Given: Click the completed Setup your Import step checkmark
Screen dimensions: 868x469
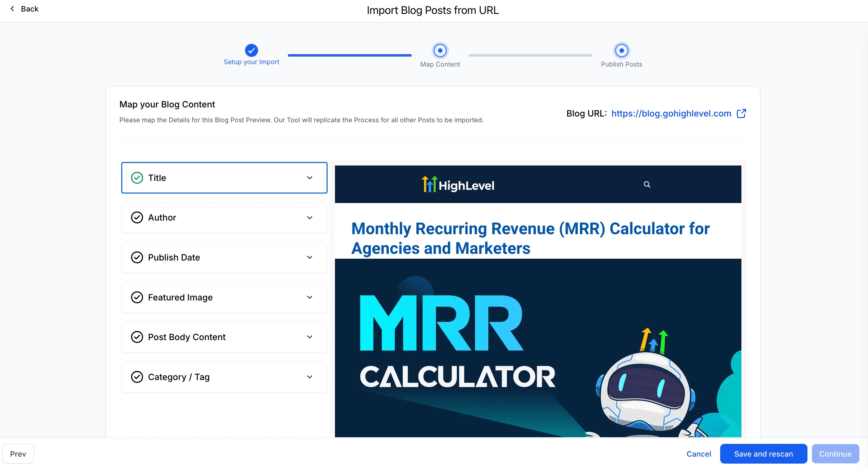Looking at the screenshot, I should click(251, 50).
